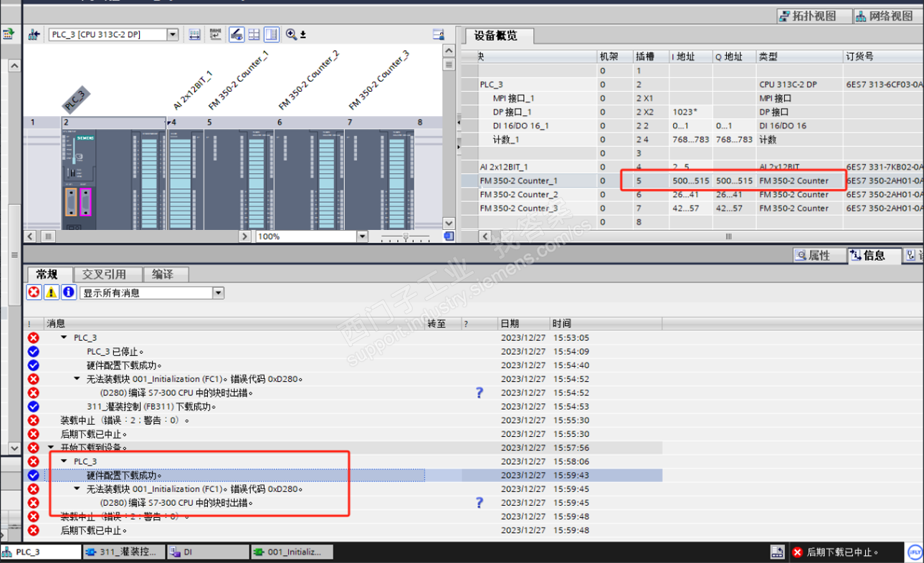
Task: Click the download arrow next to the zoom icon
Action: tap(303, 34)
